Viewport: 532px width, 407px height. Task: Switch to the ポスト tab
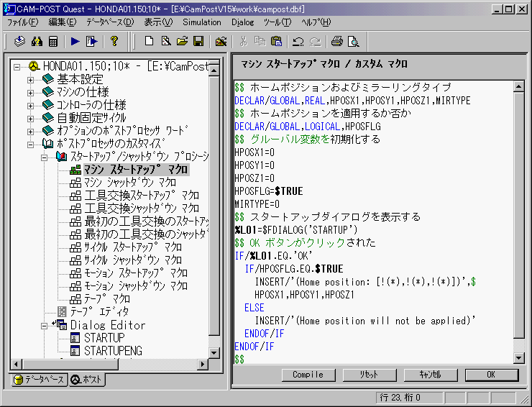87,380
